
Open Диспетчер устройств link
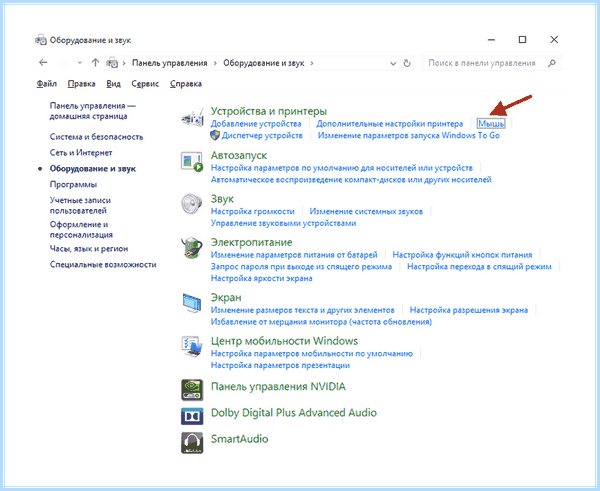pyautogui.click(x=262, y=135)
